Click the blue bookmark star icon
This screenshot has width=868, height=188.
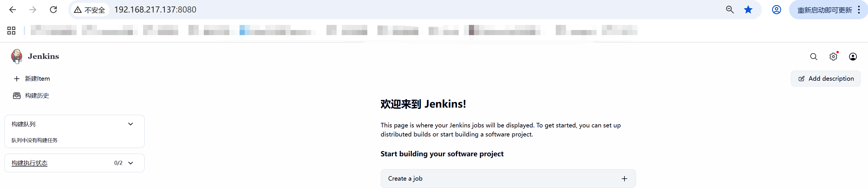(x=748, y=10)
